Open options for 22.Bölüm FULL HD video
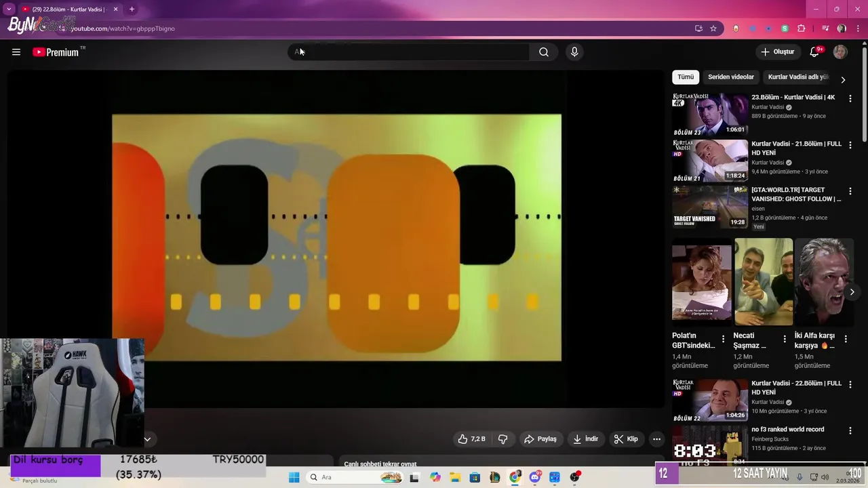 point(850,384)
